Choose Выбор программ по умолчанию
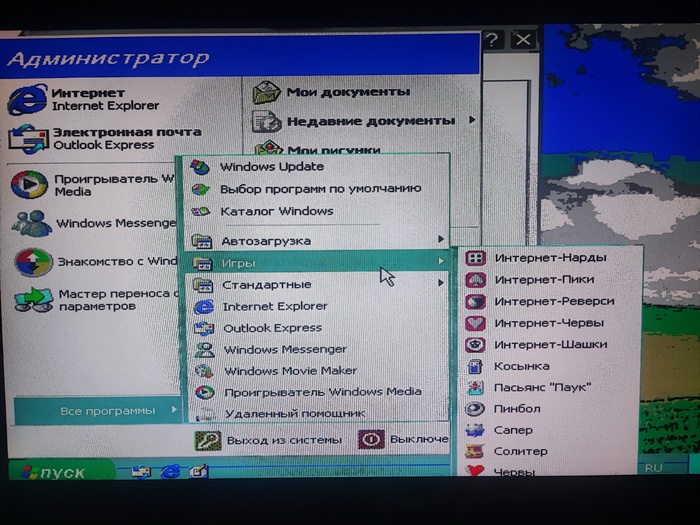 click(x=319, y=188)
